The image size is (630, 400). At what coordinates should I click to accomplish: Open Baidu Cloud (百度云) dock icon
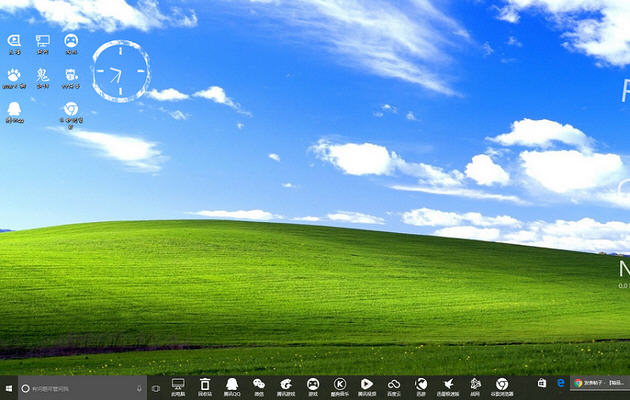tap(394, 387)
